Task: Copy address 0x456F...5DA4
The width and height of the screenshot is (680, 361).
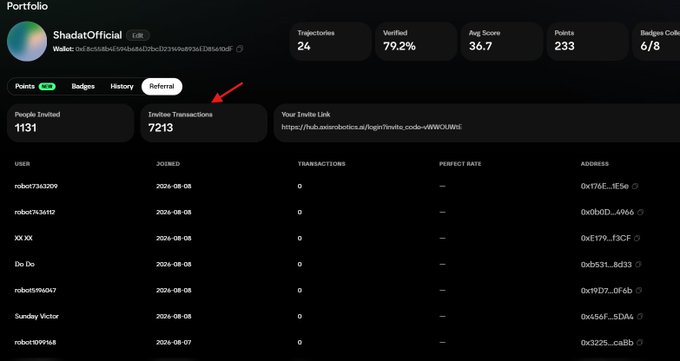Action: [640, 317]
